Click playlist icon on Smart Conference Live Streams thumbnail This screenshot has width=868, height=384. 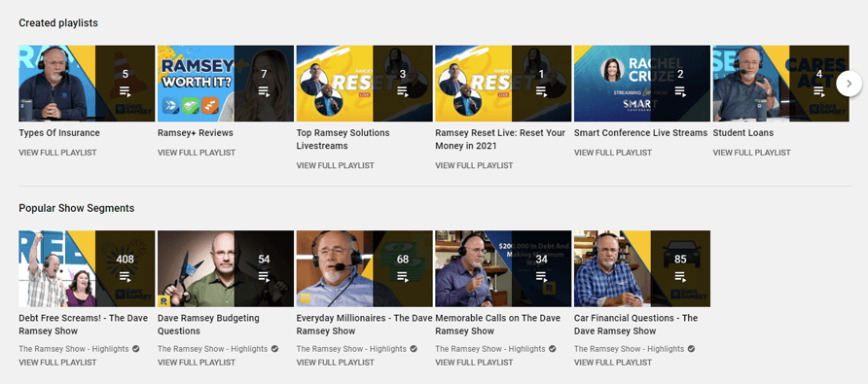pos(680,90)
